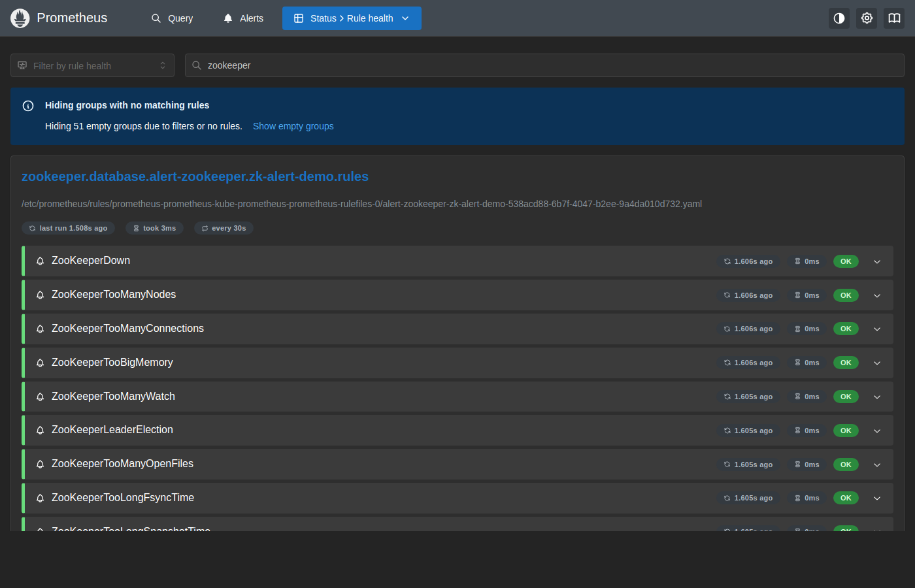
Task: Click the '1.606s ago' badge on ZooKeeperTooBigMemory
Action: click(748, 363)
